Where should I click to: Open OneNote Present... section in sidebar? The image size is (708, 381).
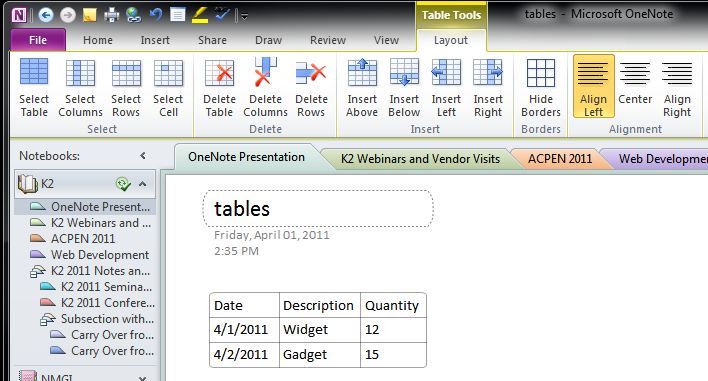click(x=85, y=207)
